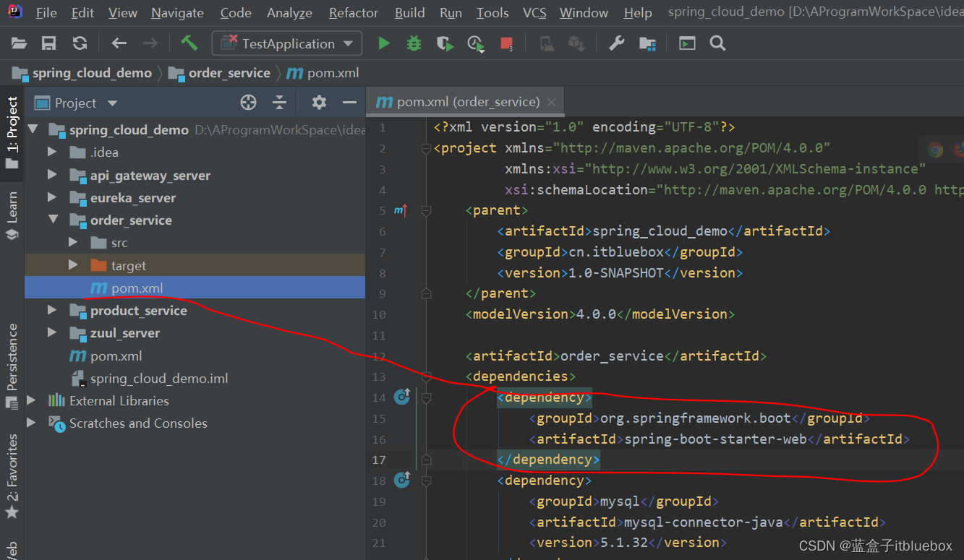
Task: Click the Synchronize refresh icon
Action: pyautogui.click(x=80, y=43)
